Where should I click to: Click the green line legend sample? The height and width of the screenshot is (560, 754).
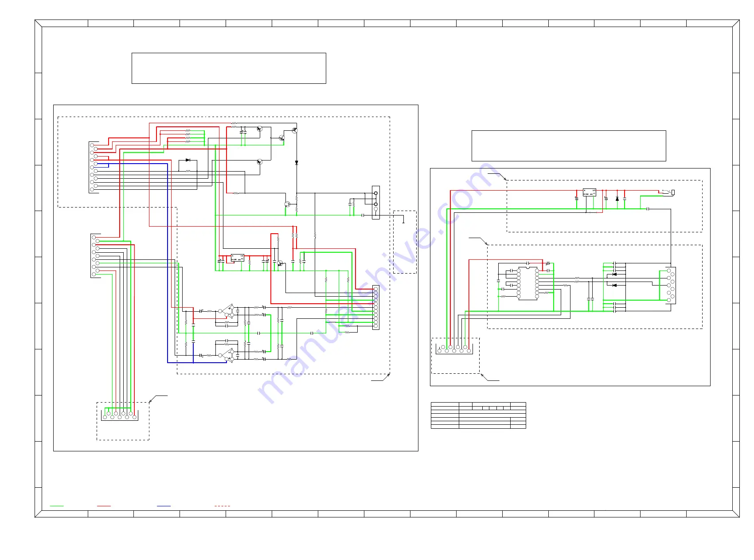57,506
